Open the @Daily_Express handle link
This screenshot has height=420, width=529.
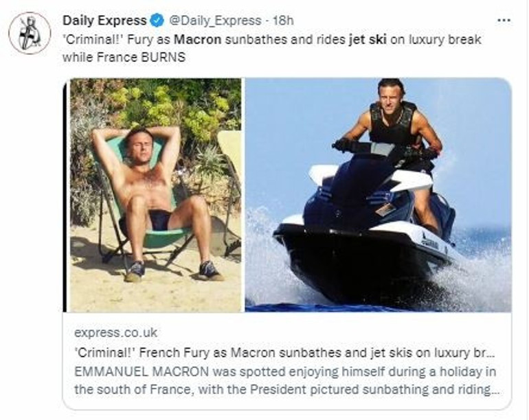click(x=214, y=21)
